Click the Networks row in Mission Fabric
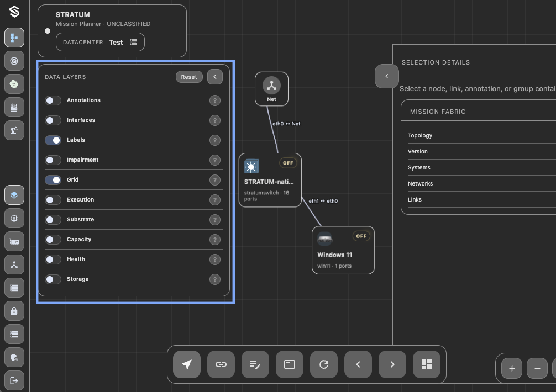 (482, 183)
